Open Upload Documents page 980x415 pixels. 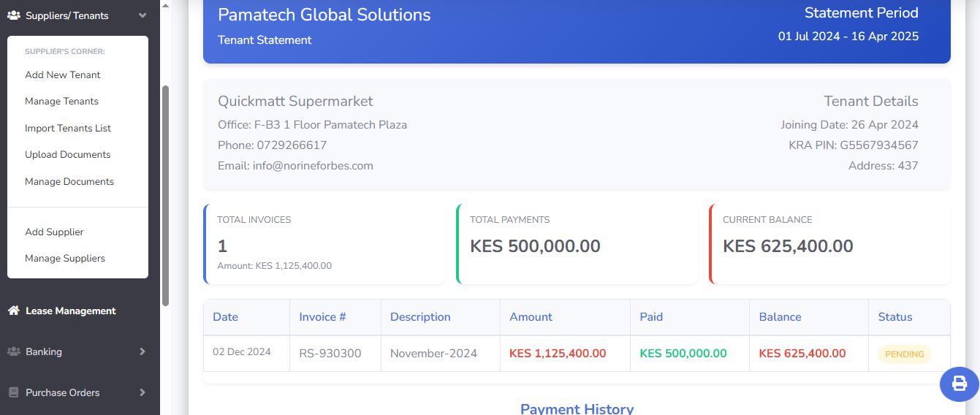click(x=68, y=154)
